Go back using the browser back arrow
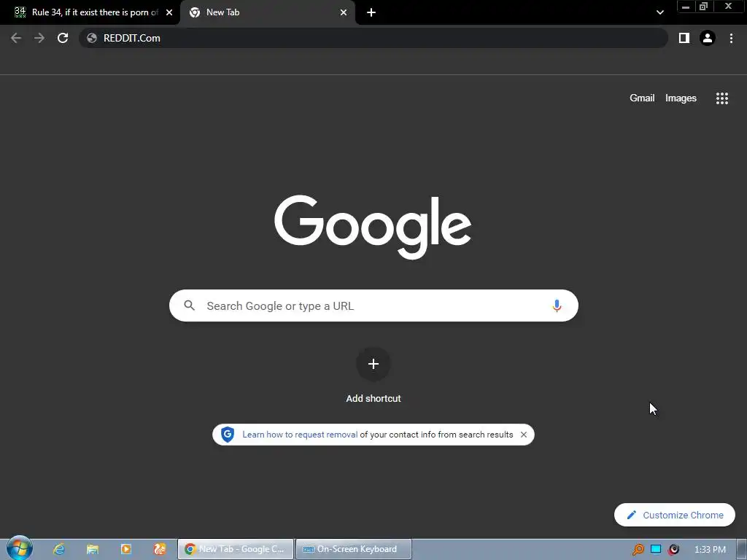747x560 pixels. (x=16, y=38)
